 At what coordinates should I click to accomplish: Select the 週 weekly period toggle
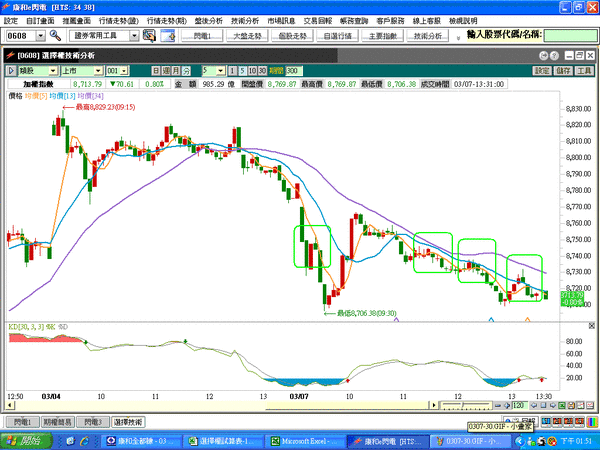pos(166,71)
